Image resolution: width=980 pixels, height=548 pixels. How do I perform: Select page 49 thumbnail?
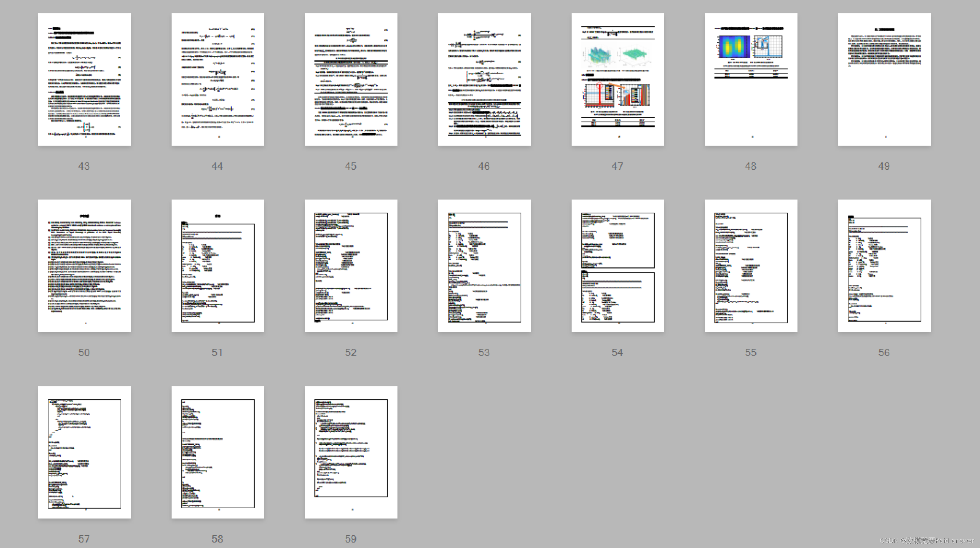click(885, 79)
